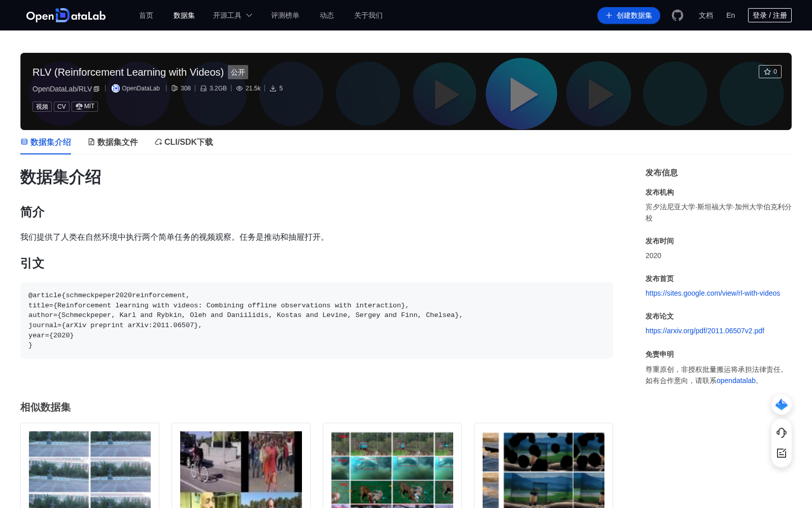Expand the 开源工具 dropdown menu
Viewport: 812px width, 508px height.
pos(232,15)
